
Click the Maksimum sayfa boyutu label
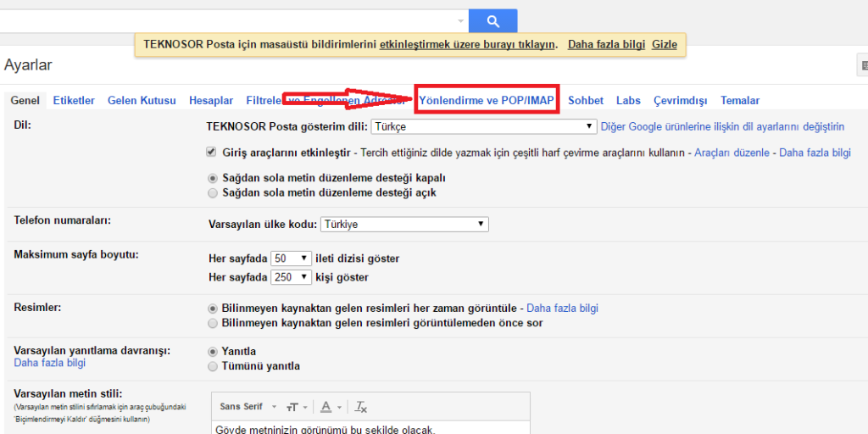click(x=75, y=254)
